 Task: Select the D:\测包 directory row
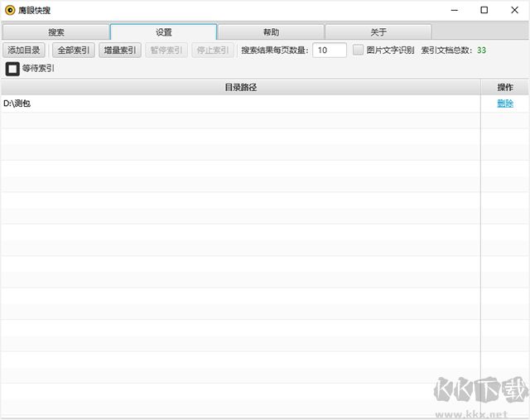(240, 104)
